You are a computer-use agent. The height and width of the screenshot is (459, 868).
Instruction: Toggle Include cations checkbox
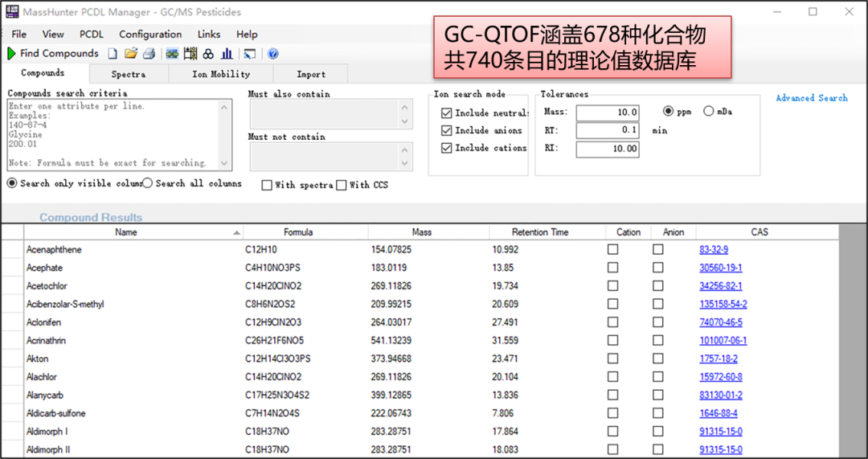coord(447,149)
